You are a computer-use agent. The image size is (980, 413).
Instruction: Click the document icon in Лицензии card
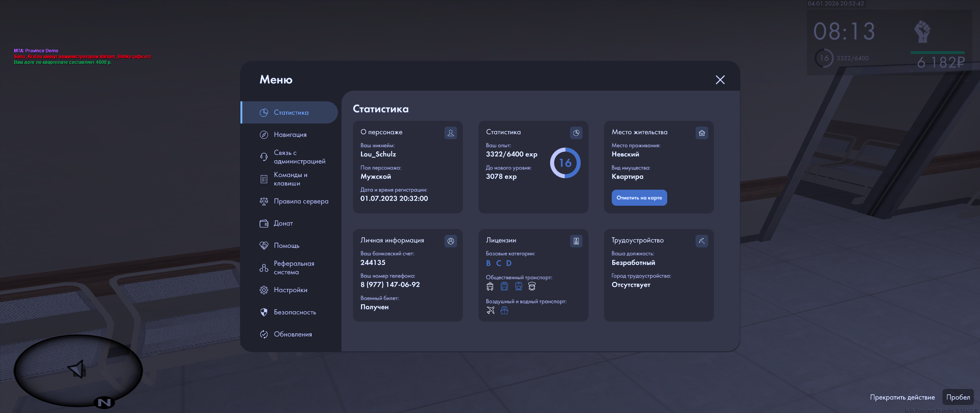pos(576,241)
